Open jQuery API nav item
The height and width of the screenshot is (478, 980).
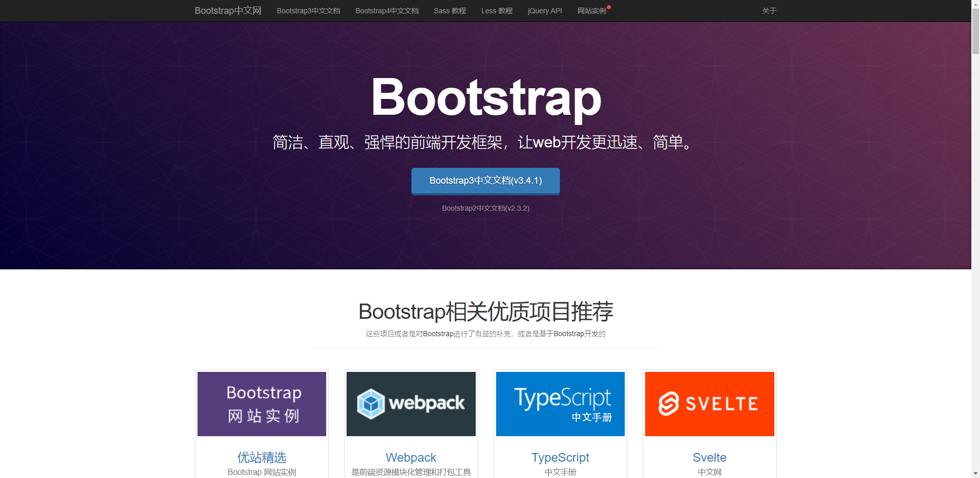(545, 11)
